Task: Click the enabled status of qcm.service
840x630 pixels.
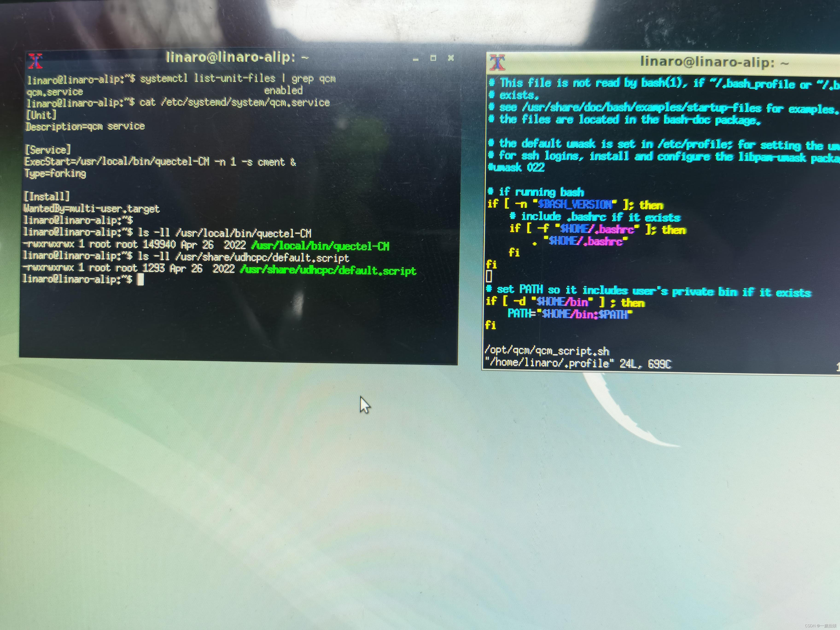Action: pyautogui.click(x=283, y=90)
